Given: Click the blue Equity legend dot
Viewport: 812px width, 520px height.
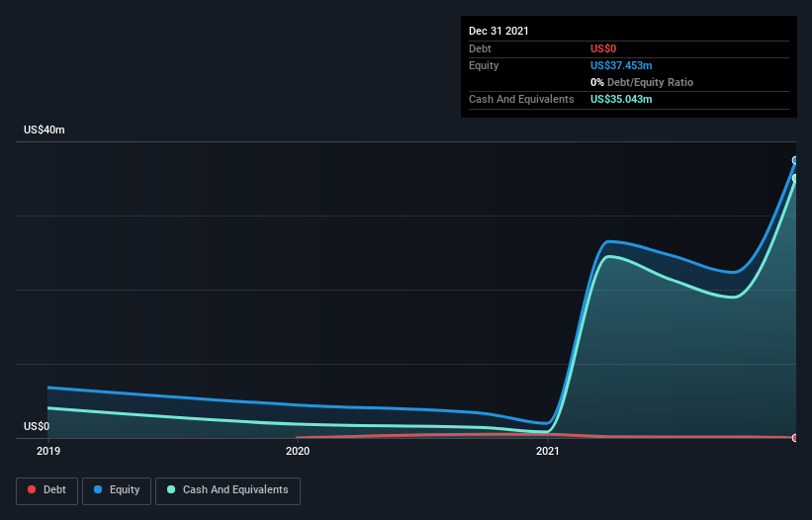Looking at the screenshot, I should [x=98, y=489].
